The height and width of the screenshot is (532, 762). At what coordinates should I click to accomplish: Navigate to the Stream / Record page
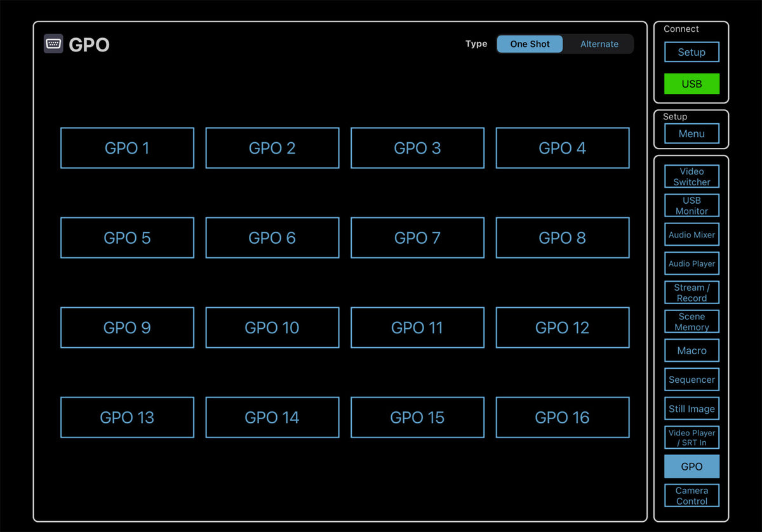692,293
